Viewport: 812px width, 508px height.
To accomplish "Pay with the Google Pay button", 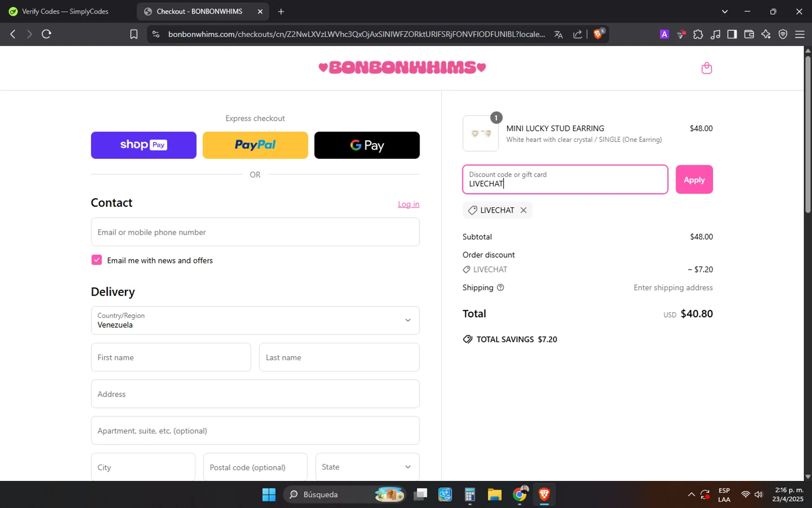I will click(367, 145).
